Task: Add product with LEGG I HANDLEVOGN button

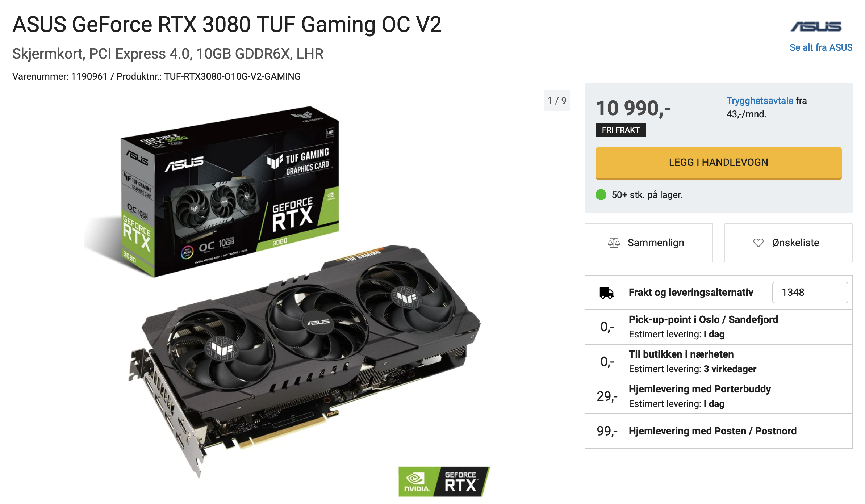Action: (718, 163)
